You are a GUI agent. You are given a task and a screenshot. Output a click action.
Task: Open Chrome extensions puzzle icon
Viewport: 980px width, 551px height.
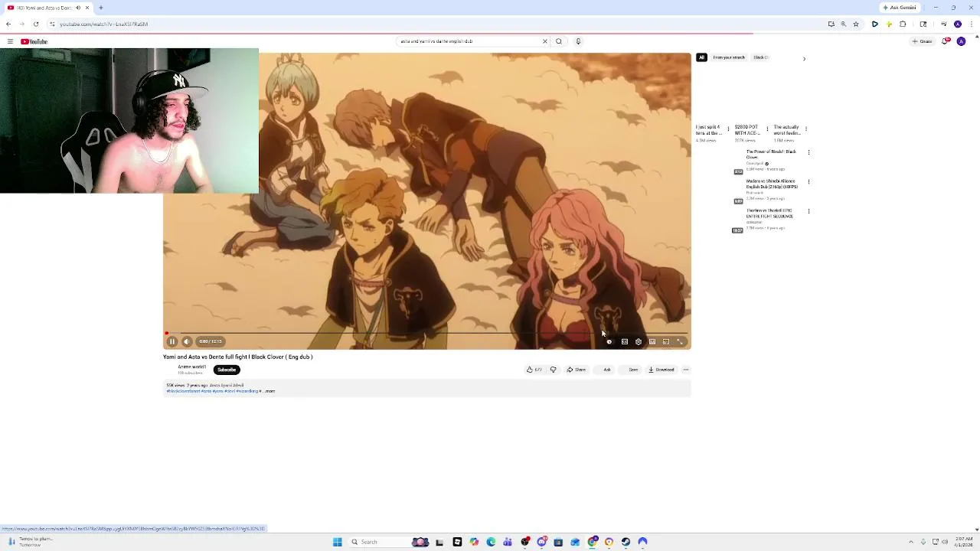coord(903,24)
